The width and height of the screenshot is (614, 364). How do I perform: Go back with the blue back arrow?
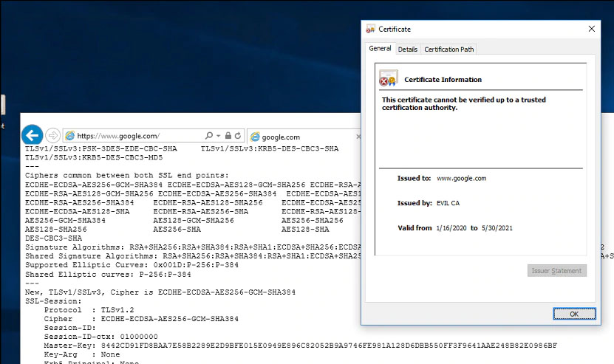[32, 135]
